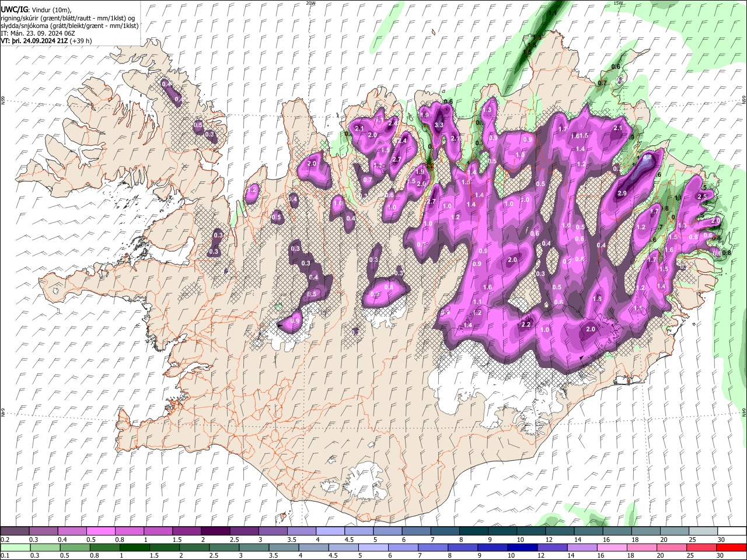Choose the lower-row swatch between 7 and 8
The width and height of the screenshot is (747, 560).
click(432, 547)
